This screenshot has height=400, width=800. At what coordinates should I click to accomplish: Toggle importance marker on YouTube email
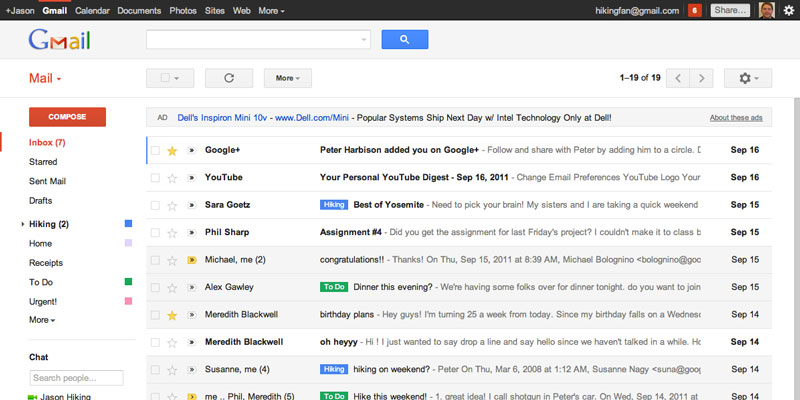(192, 178)
